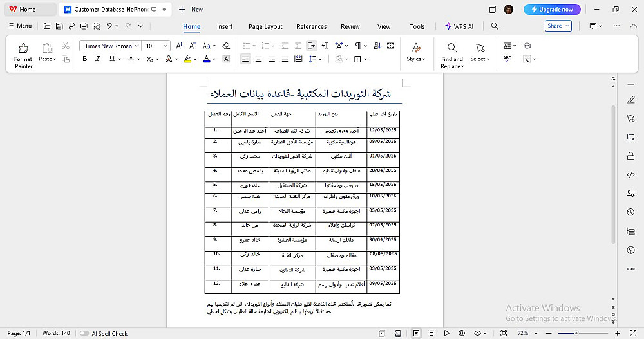This screenshot has width=644, height=339.
Task: Open file using folder icon
Action: (x=47, y=26)
